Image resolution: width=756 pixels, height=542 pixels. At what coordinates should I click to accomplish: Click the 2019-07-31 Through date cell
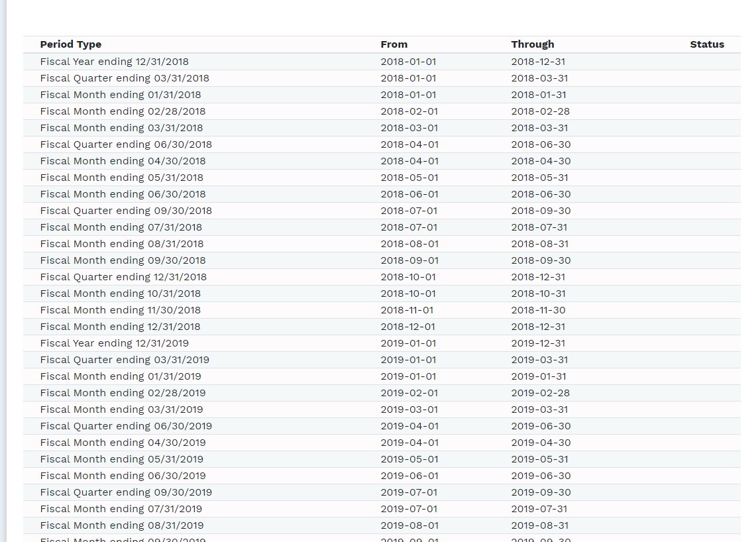[x=539, y=509]
